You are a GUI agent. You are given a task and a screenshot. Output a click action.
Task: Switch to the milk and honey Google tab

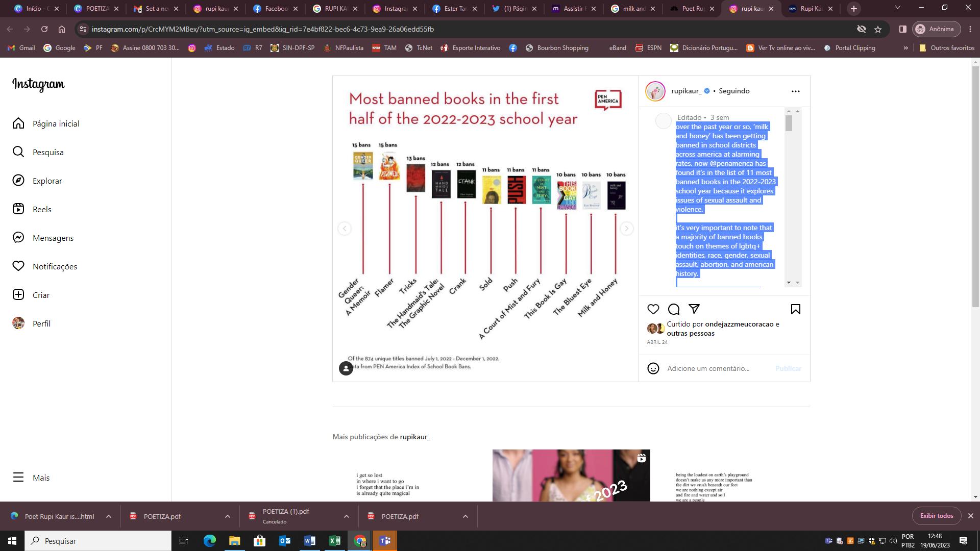[x=633, y=9]
